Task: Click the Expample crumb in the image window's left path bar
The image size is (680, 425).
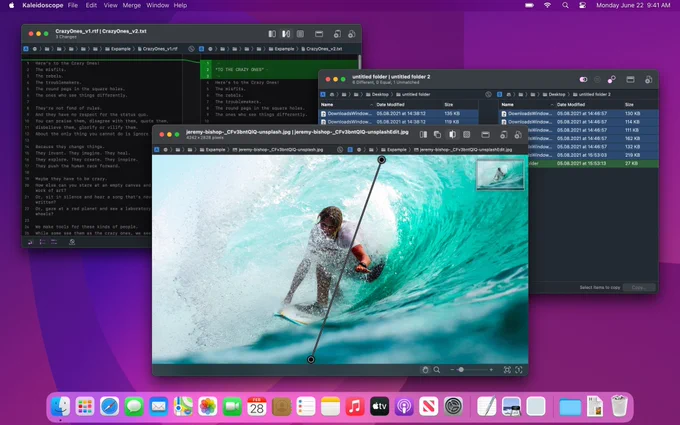Action: point(212,150)
